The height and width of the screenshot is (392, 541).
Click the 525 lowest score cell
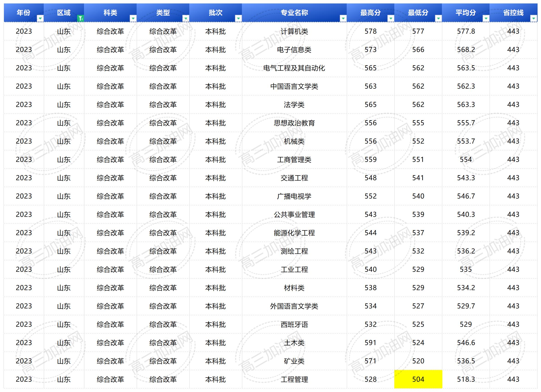click(418, 324)
